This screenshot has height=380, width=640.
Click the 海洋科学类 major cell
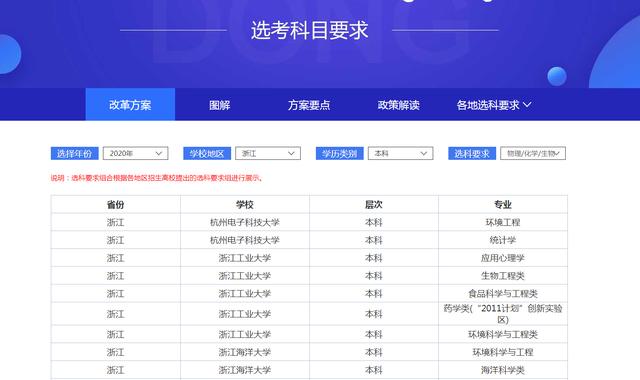coord(503,370)
